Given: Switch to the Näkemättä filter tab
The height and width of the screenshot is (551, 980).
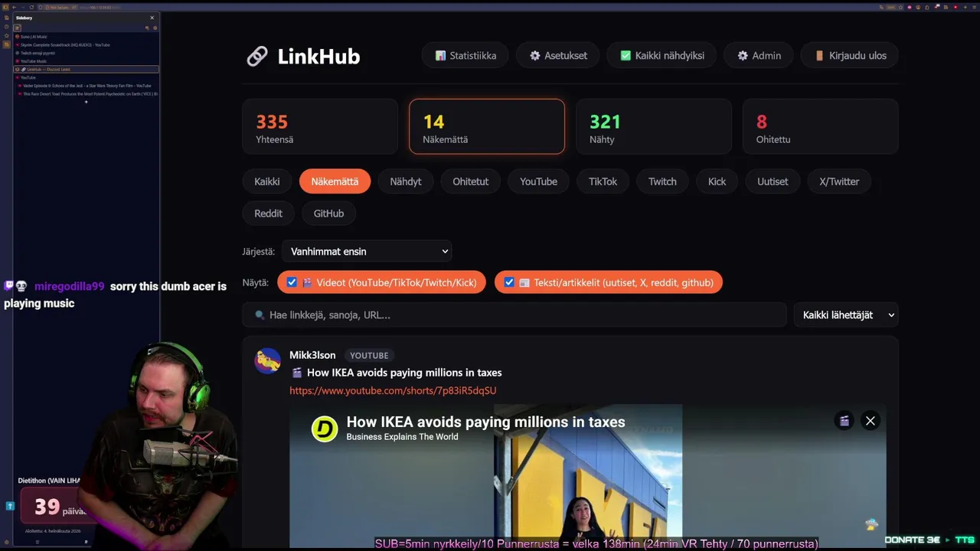Looking at the screenshot, I should (335, 181).
